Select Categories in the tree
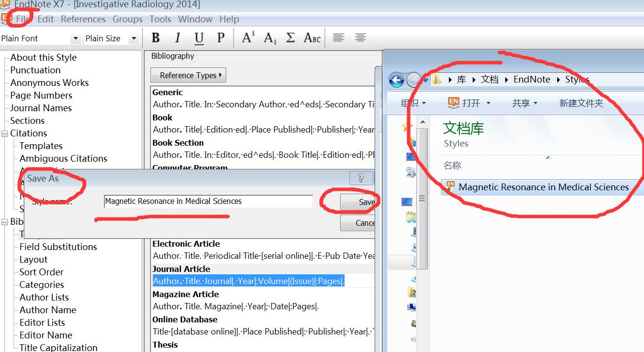This screenshot has height=352, width=644. (x=42, y=285)
